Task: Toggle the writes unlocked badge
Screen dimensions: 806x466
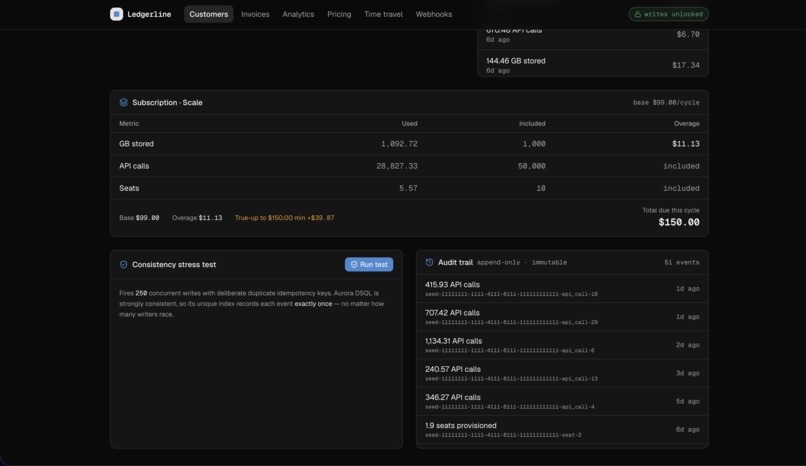Action: (x=668, y=14)
